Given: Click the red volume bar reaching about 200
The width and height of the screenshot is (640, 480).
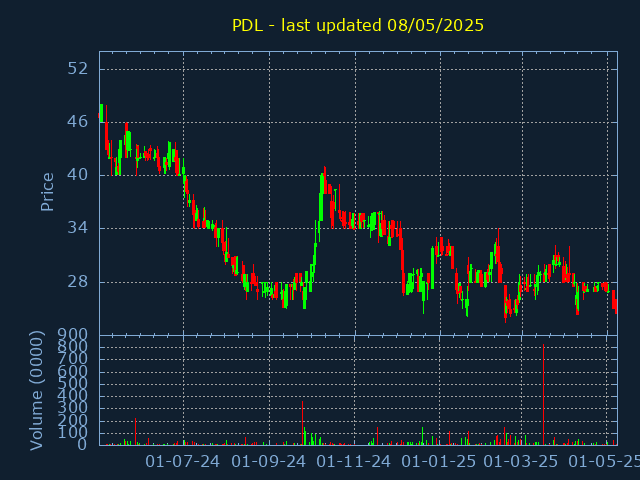Looking at the screenshot, I should point(136,431).
